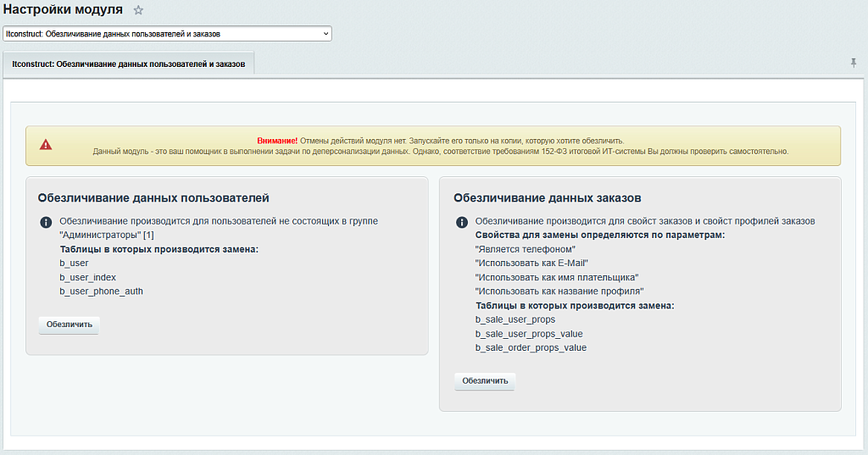Click the red "Внимание!" warning label
868x455 pixels.
click(x=277, y=140)
